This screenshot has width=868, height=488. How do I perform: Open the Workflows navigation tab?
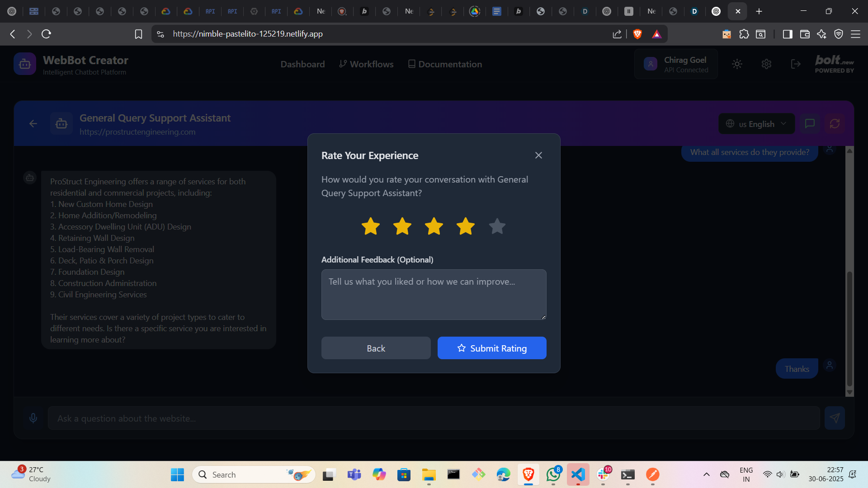(366, 64)
